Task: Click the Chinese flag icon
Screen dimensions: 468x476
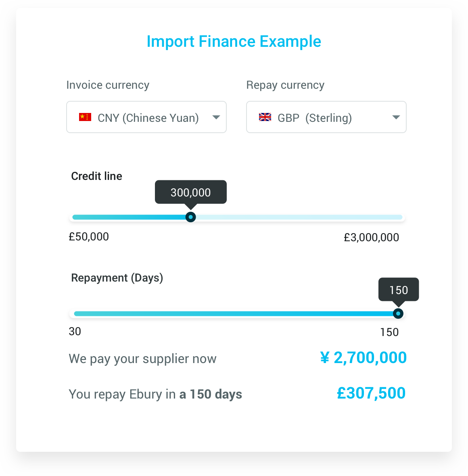Action: 85,117
